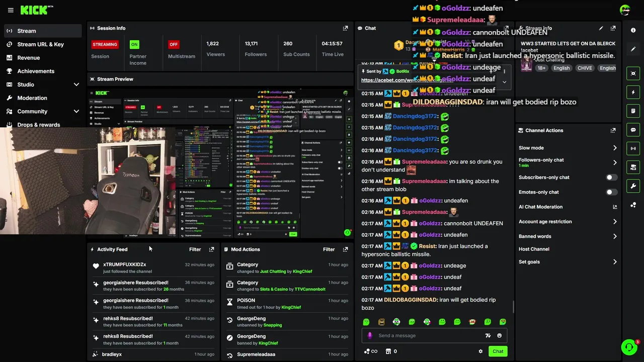Open Slow mode options arrow

pyautogui.click(x=614, y=148)
